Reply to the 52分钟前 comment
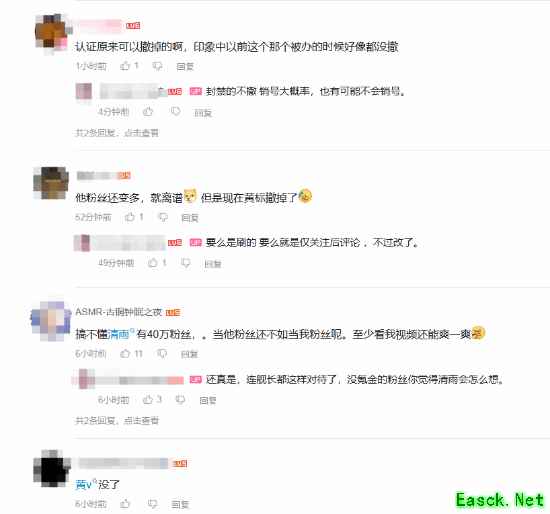 click(190, 218)
